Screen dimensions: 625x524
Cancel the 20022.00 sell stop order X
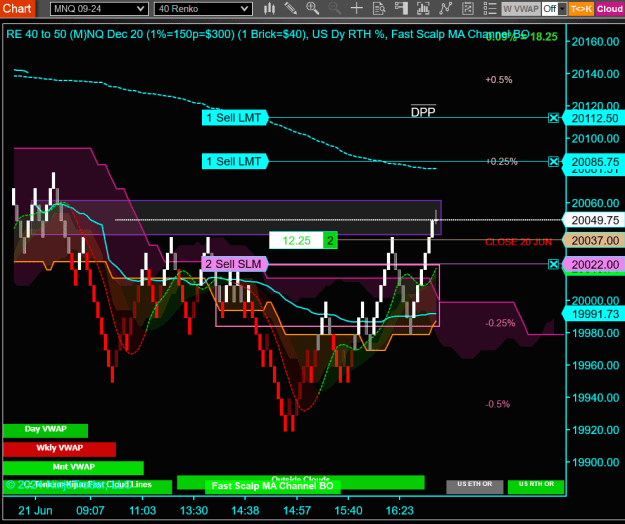click(553, 264)
